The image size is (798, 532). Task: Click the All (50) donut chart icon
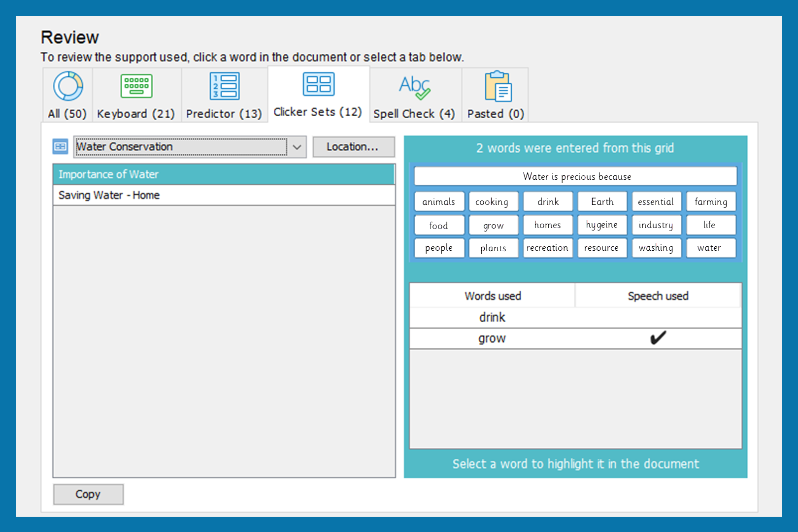click(67, 86)
